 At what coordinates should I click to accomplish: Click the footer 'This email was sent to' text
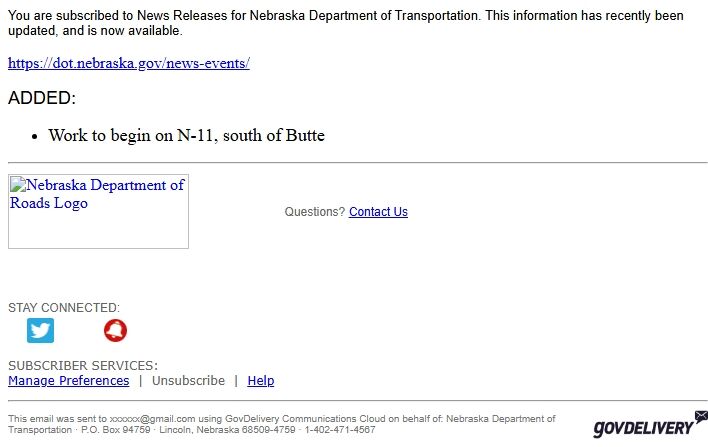click(282, 424)
